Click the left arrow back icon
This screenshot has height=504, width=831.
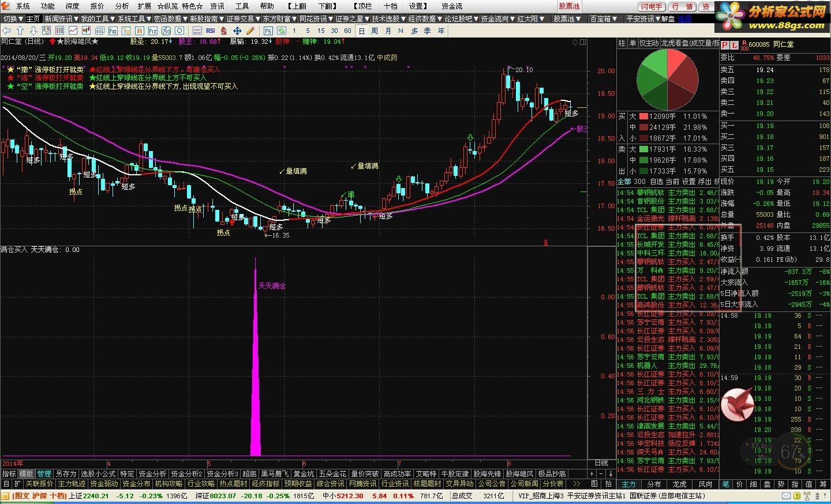(6, 31)
